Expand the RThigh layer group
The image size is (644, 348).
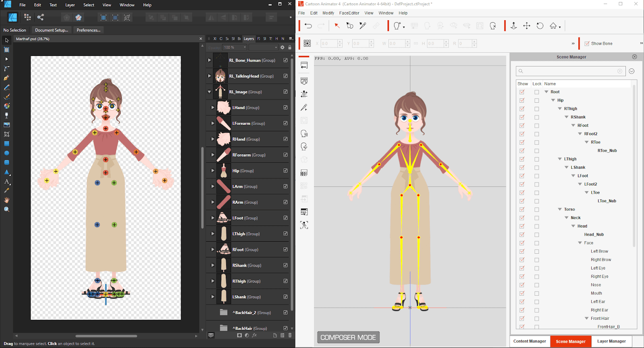(213, 281)
